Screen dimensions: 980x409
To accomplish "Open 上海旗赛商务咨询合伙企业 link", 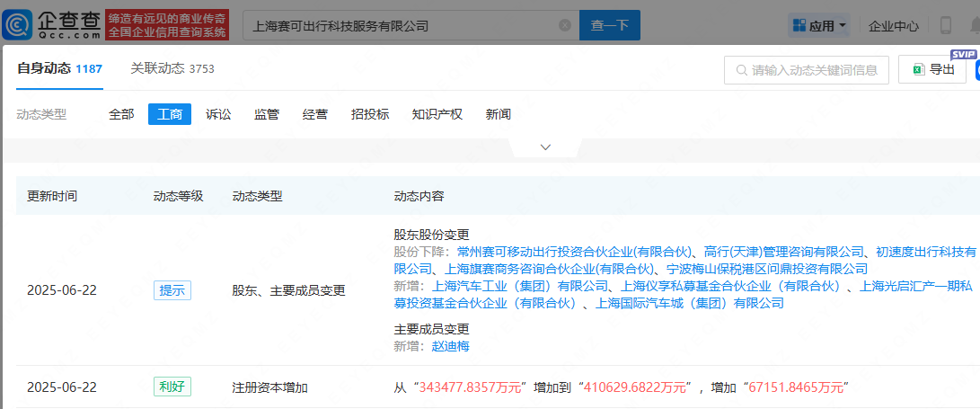I will coord(549,269).
